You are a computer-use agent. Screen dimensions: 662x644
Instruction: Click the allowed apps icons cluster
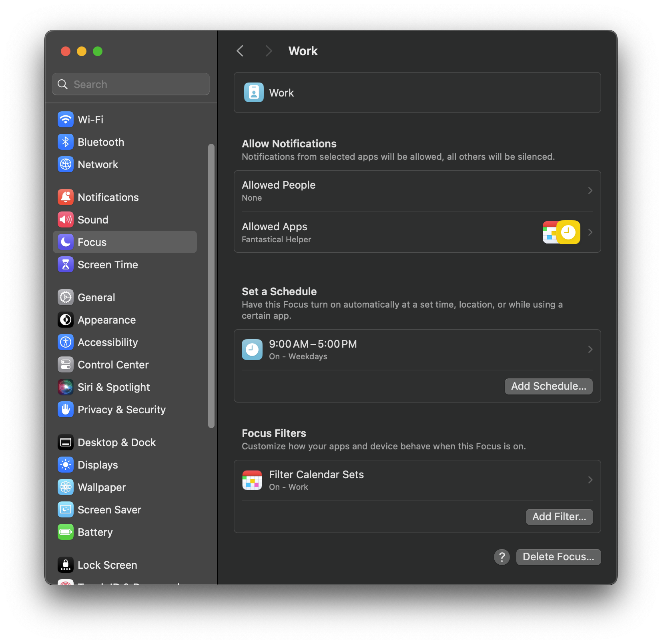tap(561, 232)
